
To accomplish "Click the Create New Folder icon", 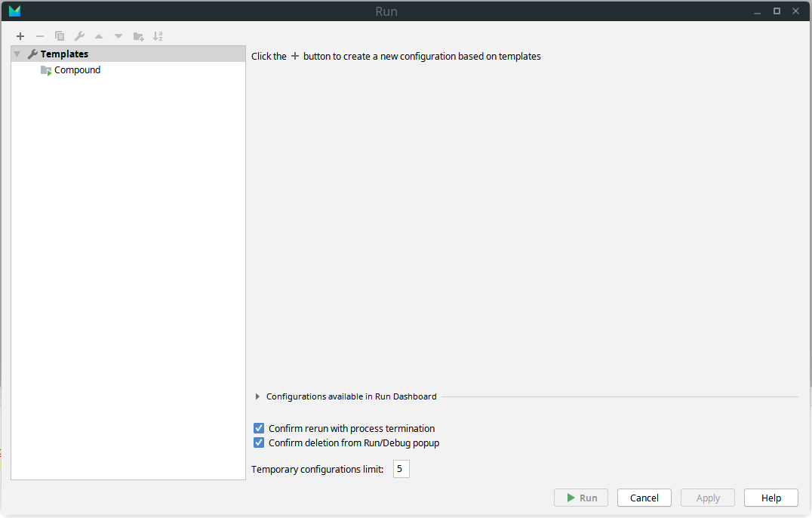I will pyautogui.click(x=138, y=36).
